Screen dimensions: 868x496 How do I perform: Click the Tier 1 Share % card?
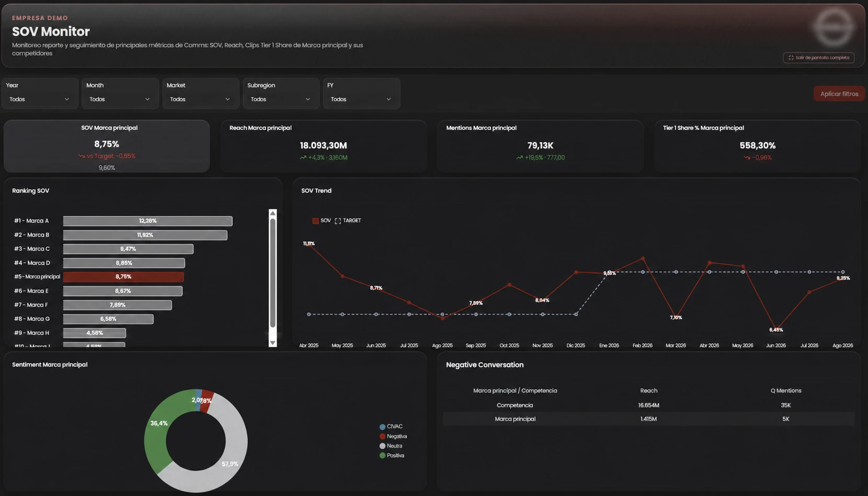coord(757,146)
